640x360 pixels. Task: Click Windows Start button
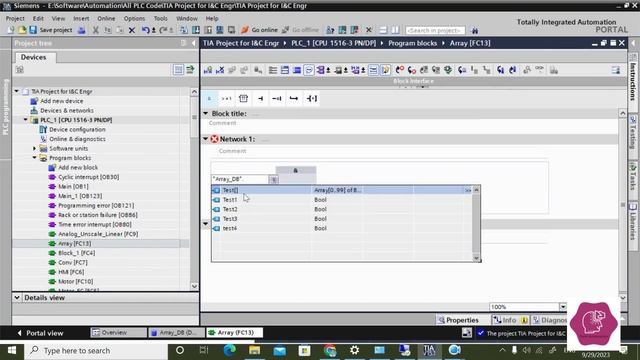(x=12, y=350)
